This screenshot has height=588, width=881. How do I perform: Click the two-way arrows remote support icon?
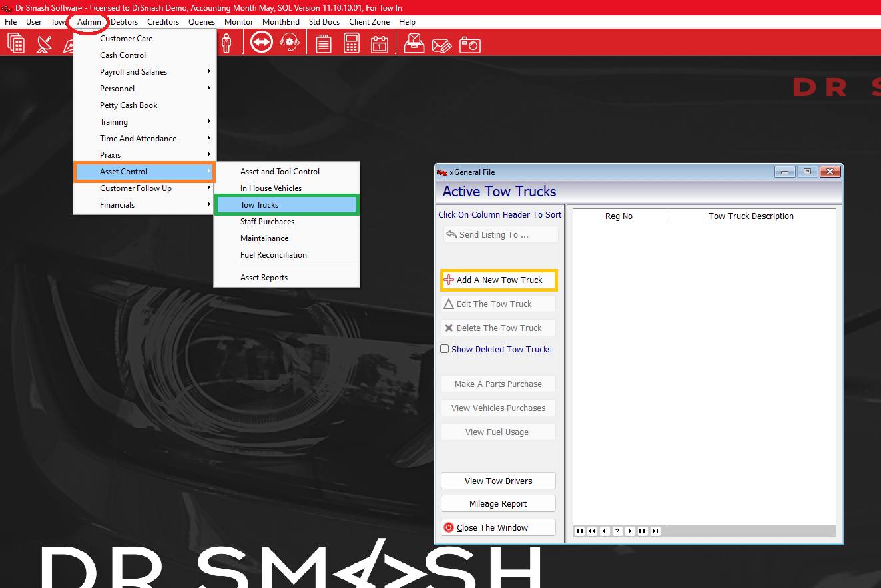261,42
